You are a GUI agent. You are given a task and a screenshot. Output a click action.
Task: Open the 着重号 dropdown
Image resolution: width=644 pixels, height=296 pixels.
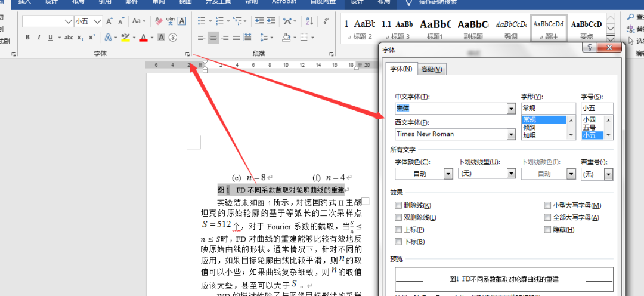point(608,174)
